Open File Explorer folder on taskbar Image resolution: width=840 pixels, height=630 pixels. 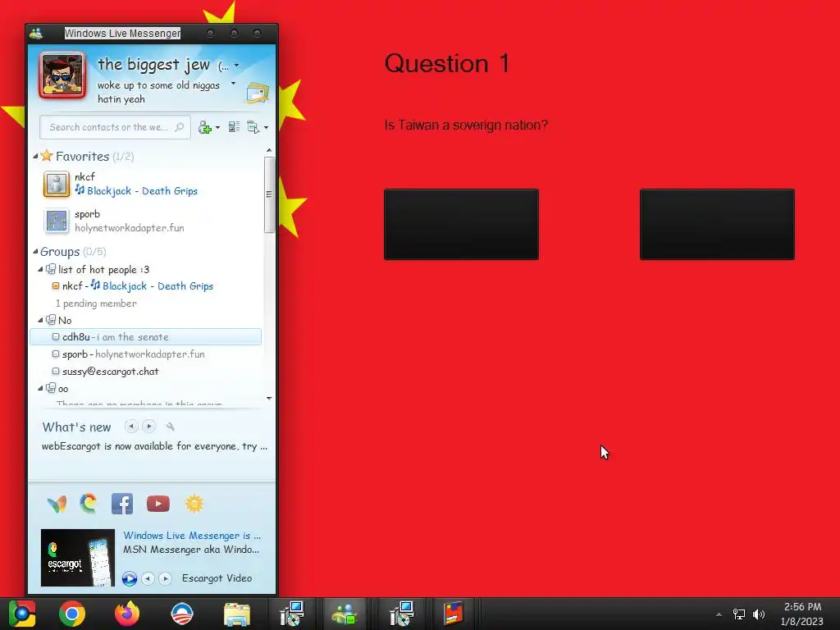237,614
